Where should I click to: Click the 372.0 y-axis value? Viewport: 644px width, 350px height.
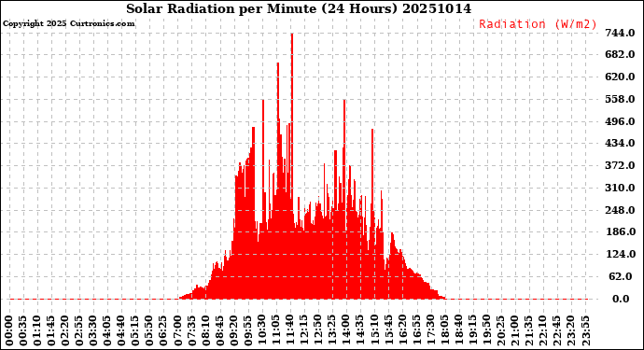pyautogui.click(x=621, y=165)
